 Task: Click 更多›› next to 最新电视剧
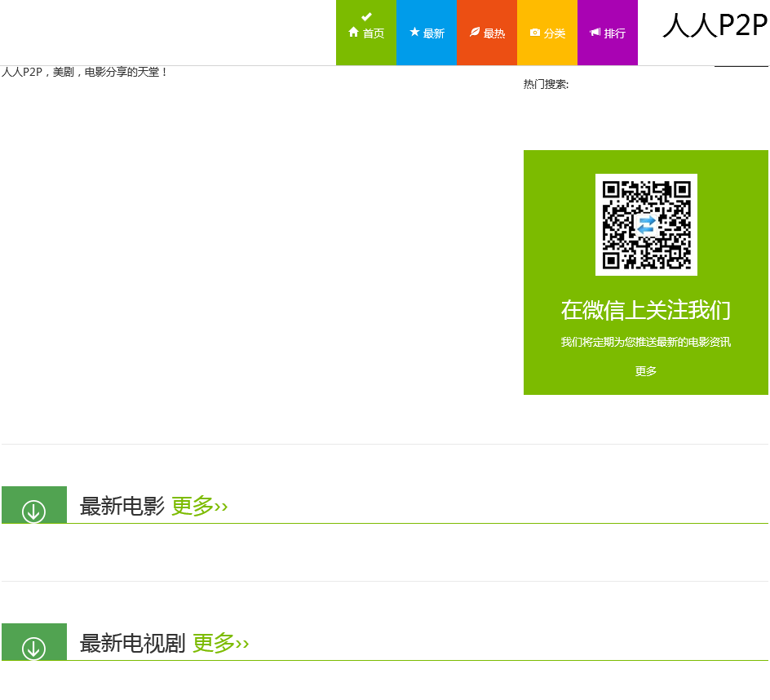[x=220, y=643]
